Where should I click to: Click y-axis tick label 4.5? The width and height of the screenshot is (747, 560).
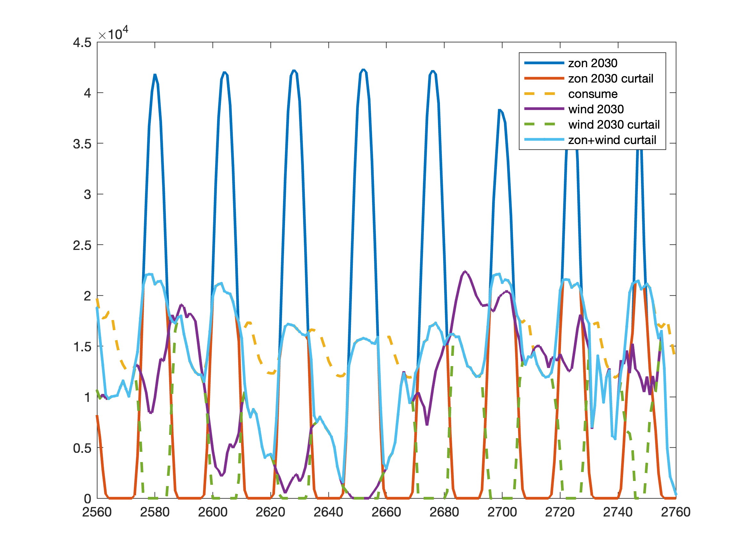(82, 43)
